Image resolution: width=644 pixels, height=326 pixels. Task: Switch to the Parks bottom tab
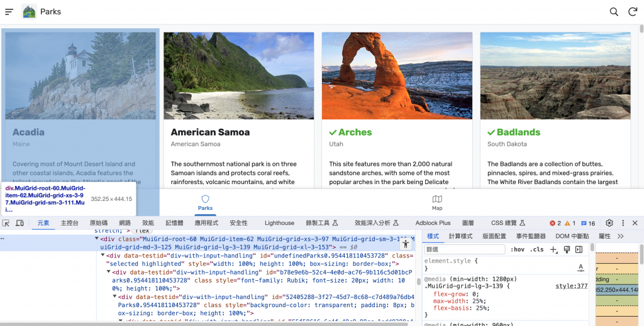coord(206,203)
